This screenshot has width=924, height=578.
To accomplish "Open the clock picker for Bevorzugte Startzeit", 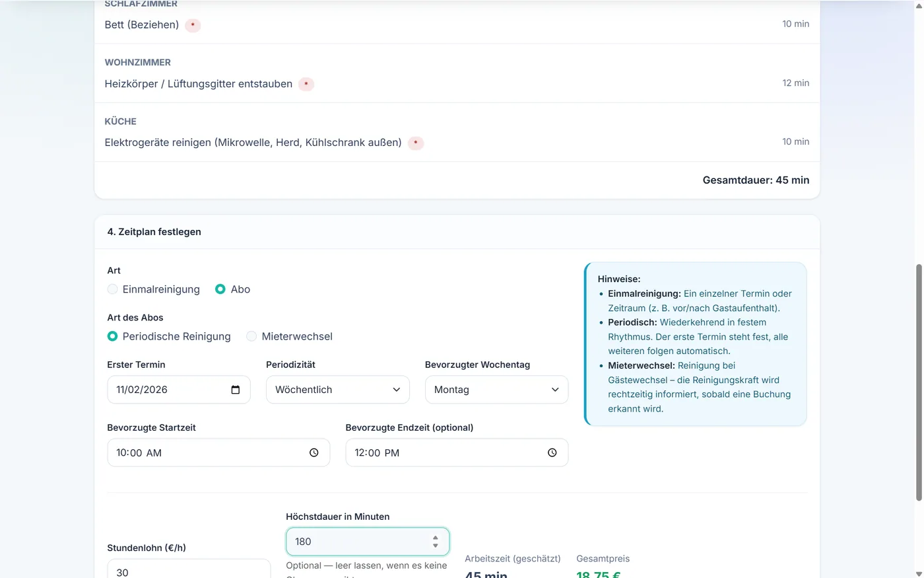I will 314,452.
